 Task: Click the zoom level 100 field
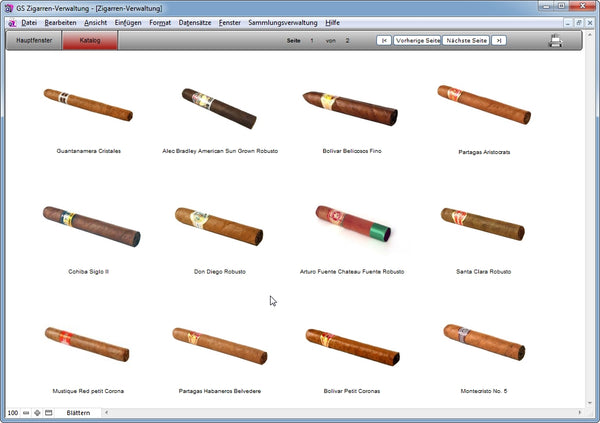[13, 413]
